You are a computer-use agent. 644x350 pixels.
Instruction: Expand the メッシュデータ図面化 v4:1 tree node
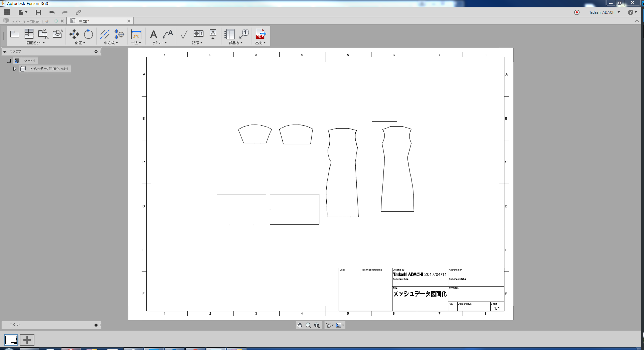[x=15, y=69]
